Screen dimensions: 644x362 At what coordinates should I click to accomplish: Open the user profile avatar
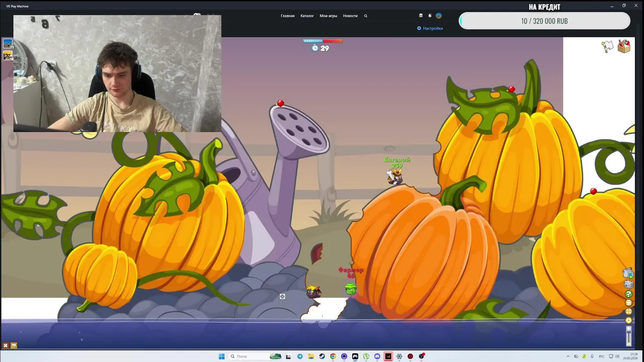point(439,16)
